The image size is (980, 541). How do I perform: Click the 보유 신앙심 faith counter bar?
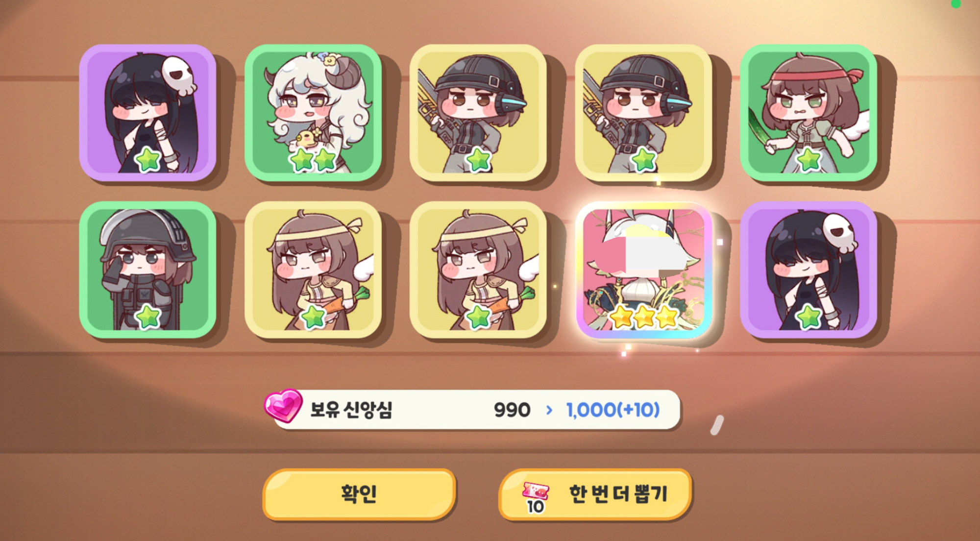[473, 410]
